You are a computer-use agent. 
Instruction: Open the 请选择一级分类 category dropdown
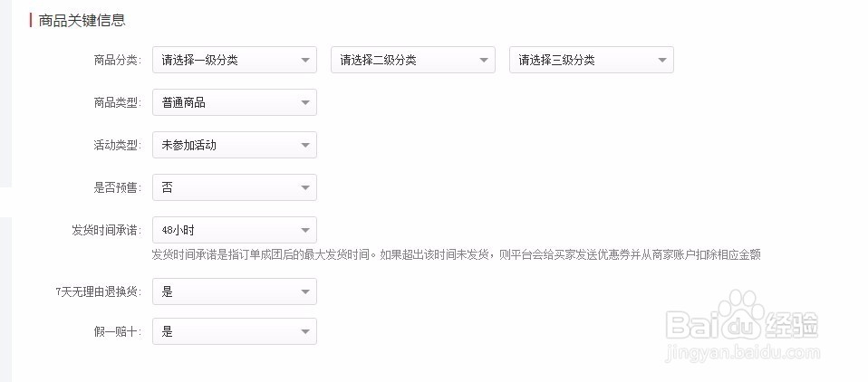tap(234, 60)
